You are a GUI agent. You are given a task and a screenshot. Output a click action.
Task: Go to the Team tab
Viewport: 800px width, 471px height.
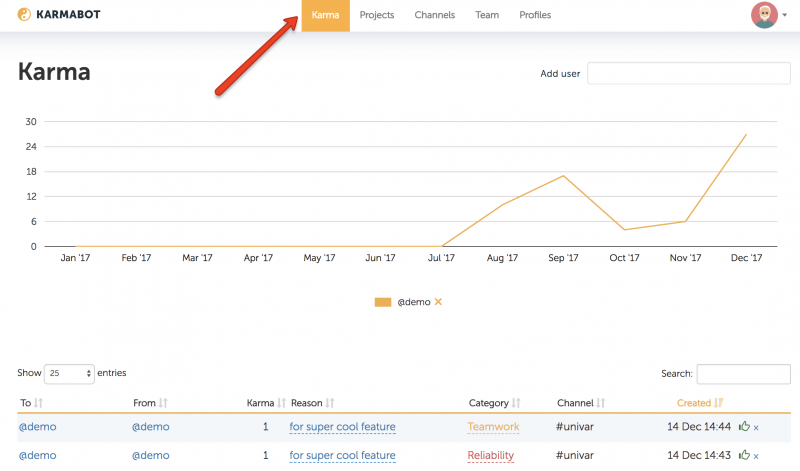[487, 15]
